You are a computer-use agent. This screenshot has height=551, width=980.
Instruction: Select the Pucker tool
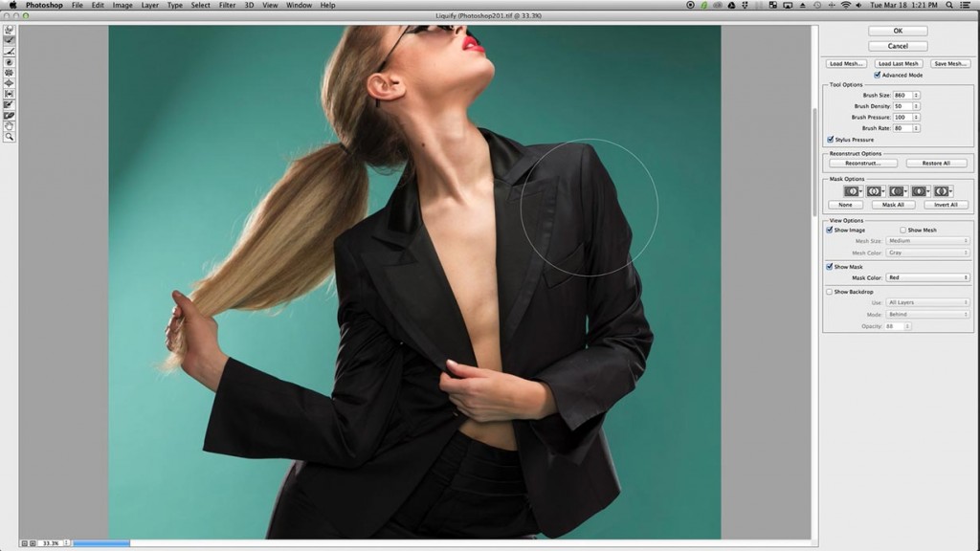pos(10,73)
